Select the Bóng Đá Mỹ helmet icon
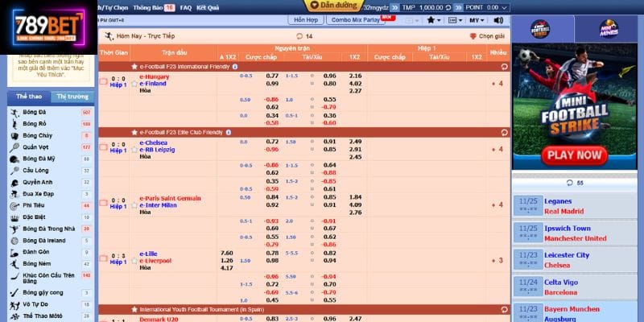This screenshot has height=322, width=644. pyautogui.click(x=14, y=159)
